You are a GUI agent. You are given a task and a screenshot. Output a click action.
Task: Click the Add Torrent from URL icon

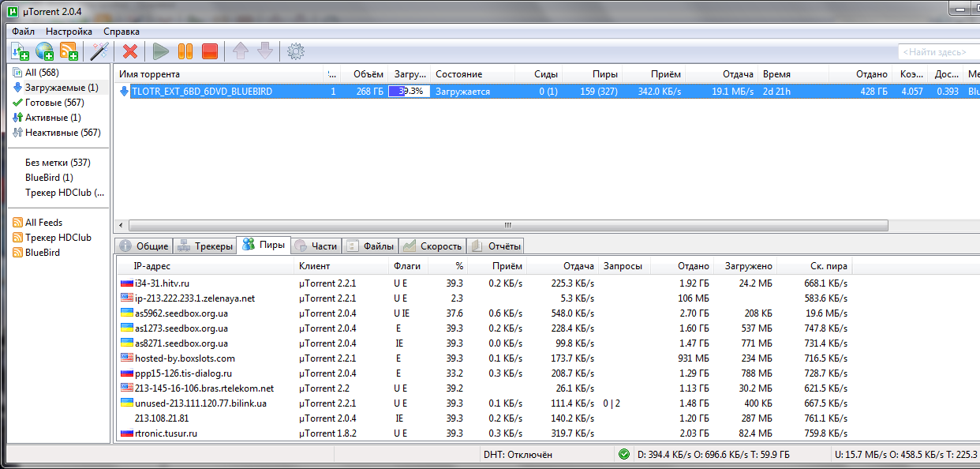pyautogui.click(x=44, y=51)
